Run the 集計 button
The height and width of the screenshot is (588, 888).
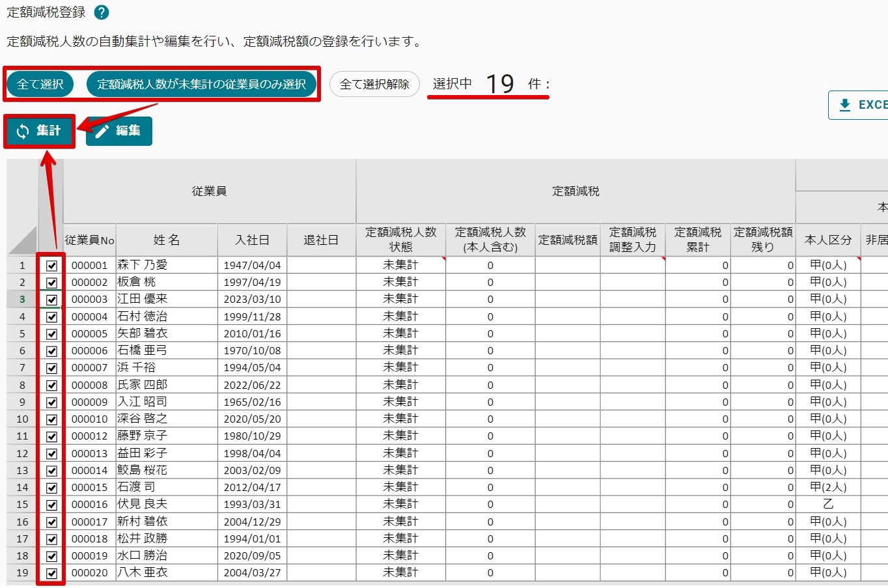39,131
